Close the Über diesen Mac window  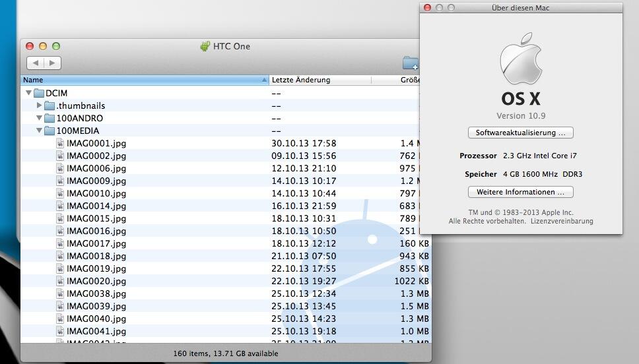tap(427, 8)
